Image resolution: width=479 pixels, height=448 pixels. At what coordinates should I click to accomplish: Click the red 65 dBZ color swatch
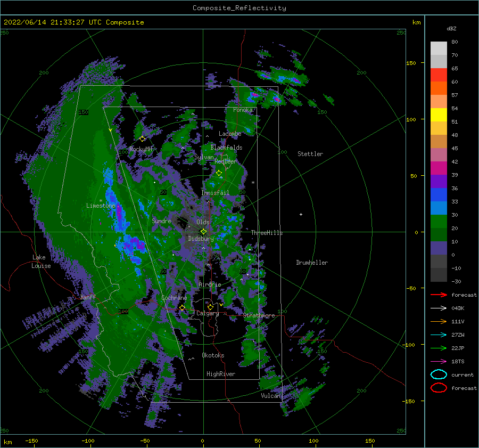[x=439, y=75]
